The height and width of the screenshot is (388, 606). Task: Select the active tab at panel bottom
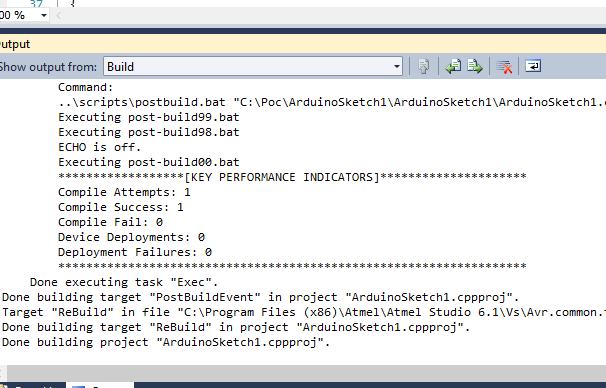point(100,386)
